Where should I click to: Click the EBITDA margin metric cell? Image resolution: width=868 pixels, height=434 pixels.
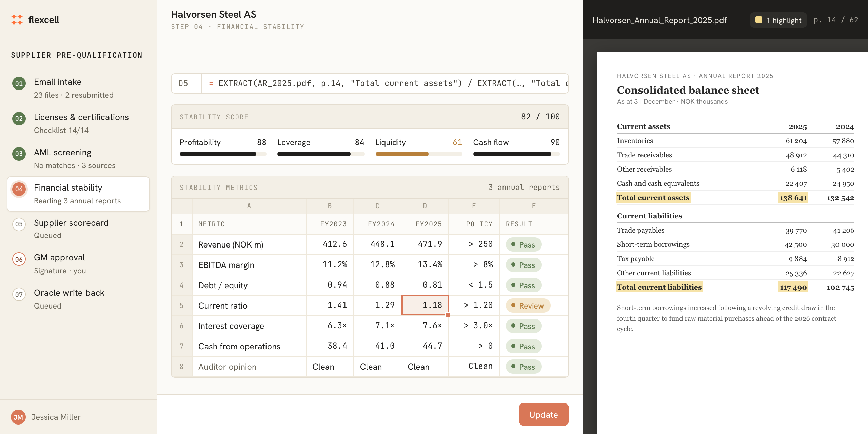[249, 265]
